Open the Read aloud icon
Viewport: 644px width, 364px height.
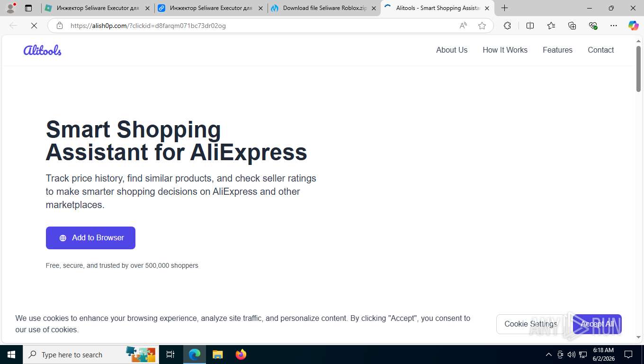click(463, 26)
